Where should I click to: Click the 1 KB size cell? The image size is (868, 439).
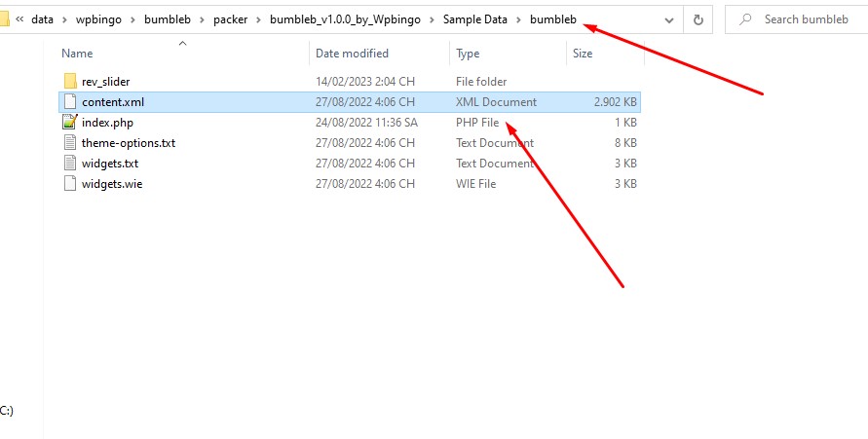(x=625, y=123)
